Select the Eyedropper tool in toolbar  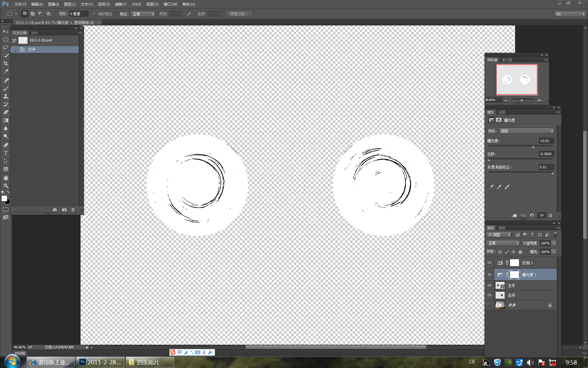(x=6, y=71)
